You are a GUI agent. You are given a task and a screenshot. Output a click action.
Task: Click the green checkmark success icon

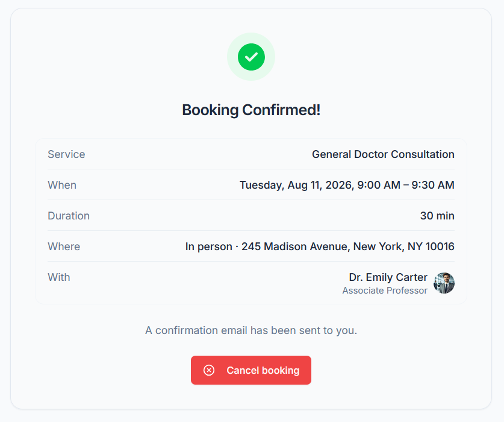click(251, 57)
